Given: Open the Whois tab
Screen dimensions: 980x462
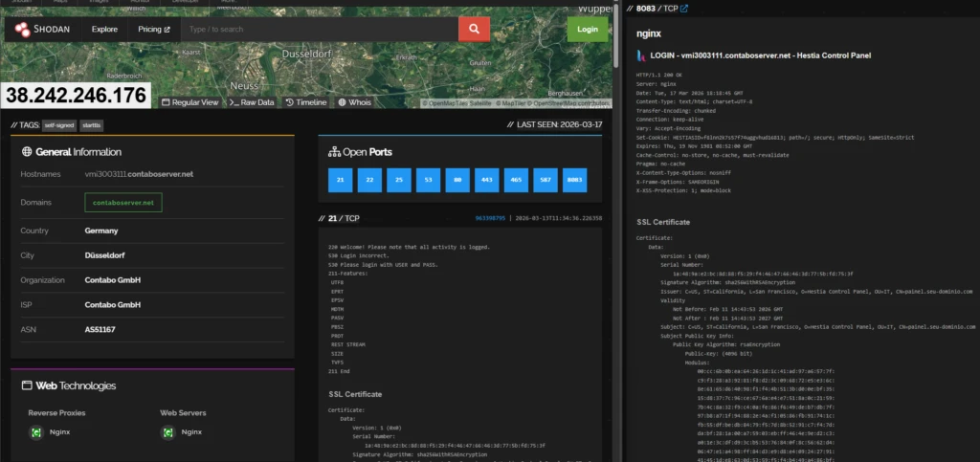Looking at the screenshot, I should tap(354, 101).
